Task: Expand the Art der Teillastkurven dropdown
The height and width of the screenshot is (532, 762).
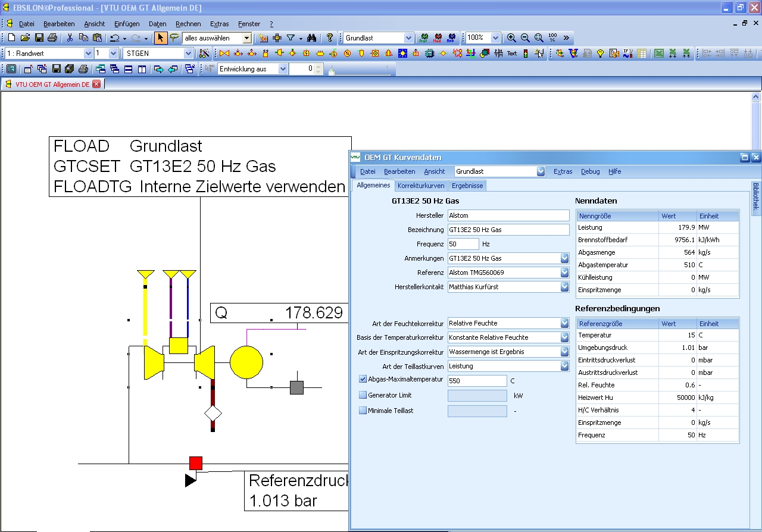Action: [x=564, y=366]
